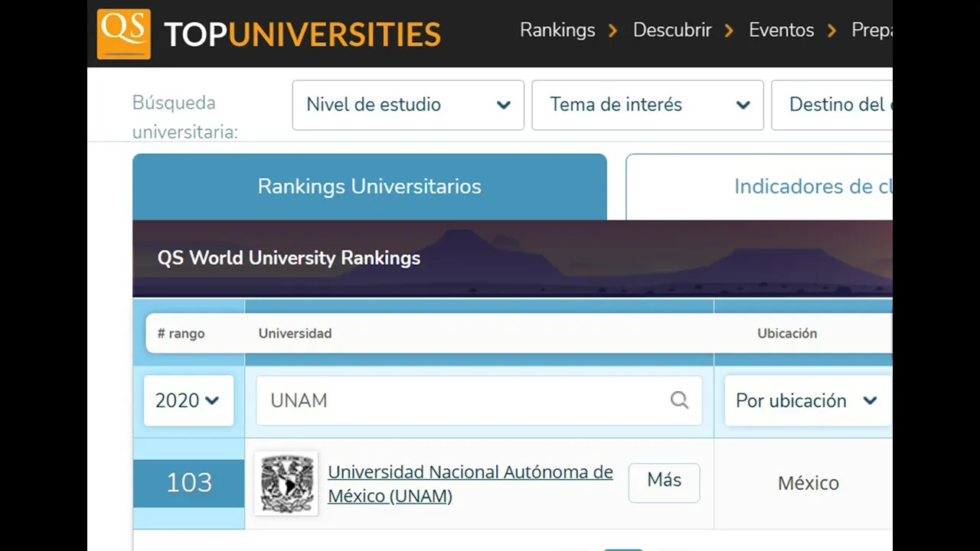Click the TopUniversities site title
The height and width of the screenshot is (551, 980).
coord(302,34)
